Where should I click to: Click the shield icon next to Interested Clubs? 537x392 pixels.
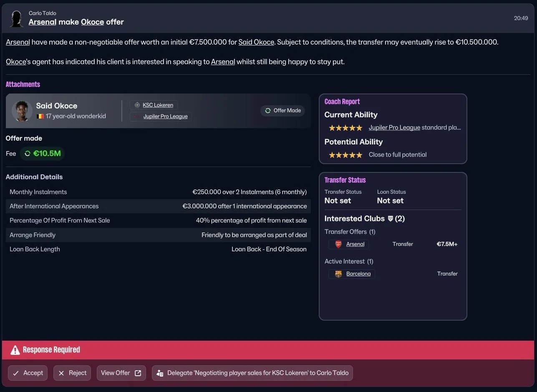point(391,219)
